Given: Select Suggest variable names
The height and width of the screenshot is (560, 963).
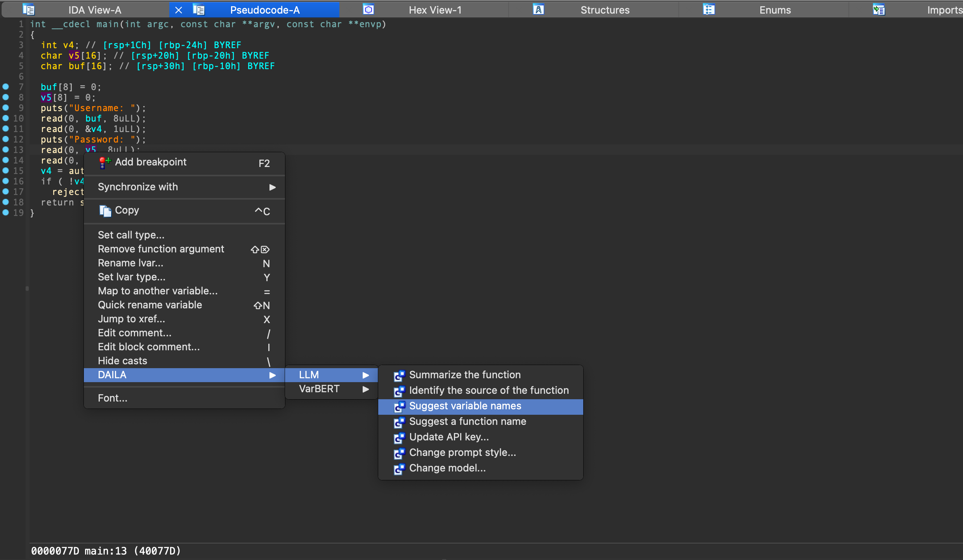Looking at the screenshot, I should coord(465,406).
